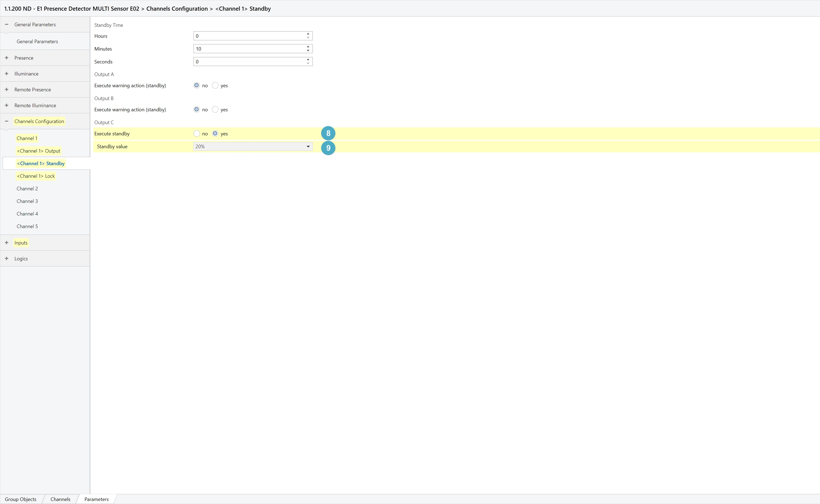The image size is (820, 504).
Task: Collapse Channels Configuration minus icon
Action: [7, 121]
